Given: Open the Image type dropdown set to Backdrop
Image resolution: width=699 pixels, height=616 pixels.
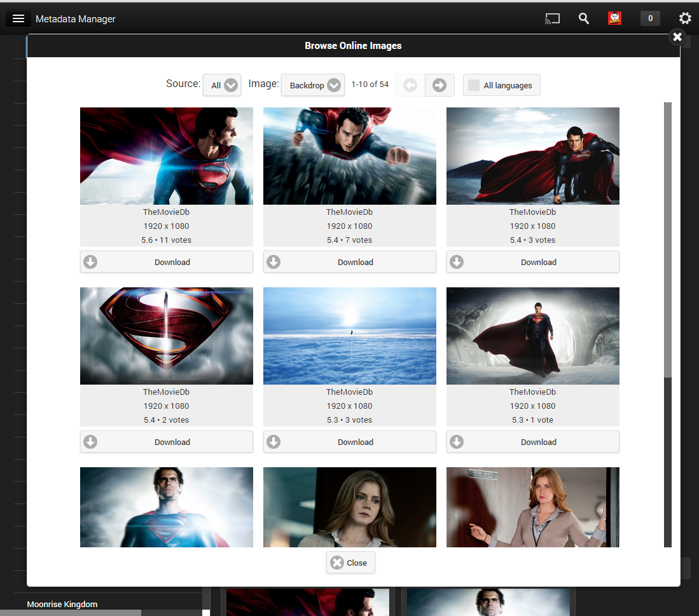Looking at the screenshot, I should [313, 85].
